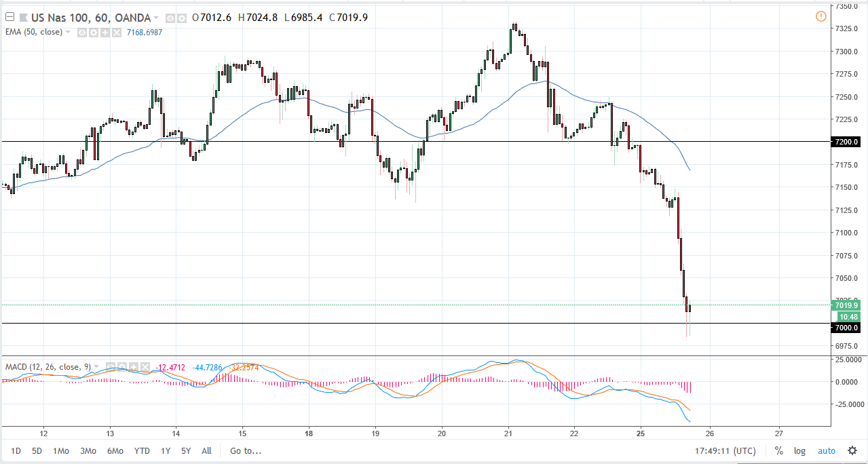
Task: Collapse the US Nas 100 legend row
Action: [x=9, y=16]
